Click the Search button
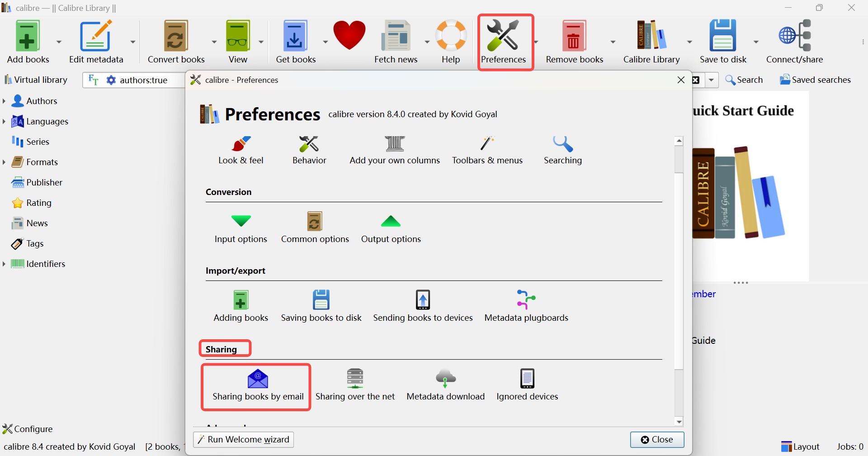Image resolution: width=868 pixels, height=456 pixels. 744,80
